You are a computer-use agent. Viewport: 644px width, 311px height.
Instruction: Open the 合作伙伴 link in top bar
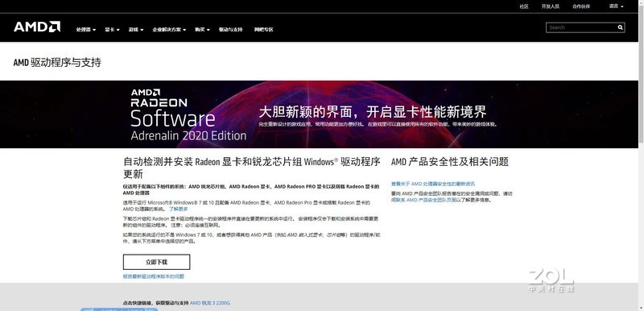click(581, 6)
